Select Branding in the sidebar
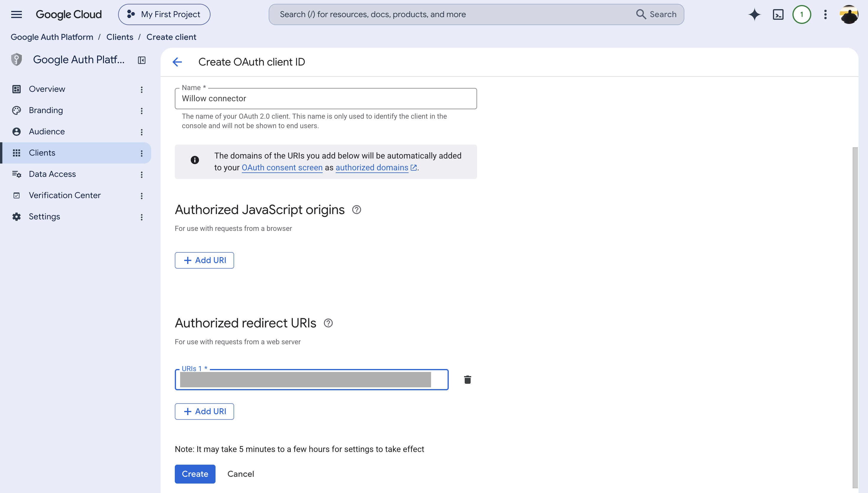868x493 pixels. pyautogui.click(x=76, y=110)
